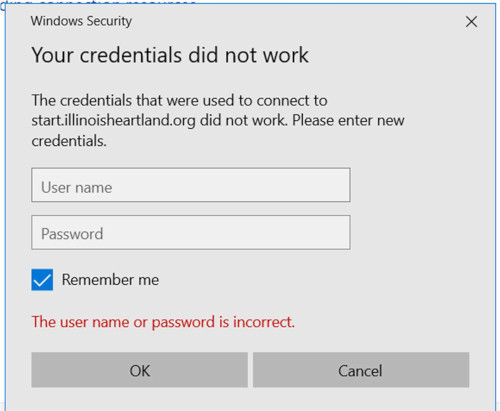The image size is (500, 411).
Task: Click the "Windows Security" title text
Action: point(81,21)
